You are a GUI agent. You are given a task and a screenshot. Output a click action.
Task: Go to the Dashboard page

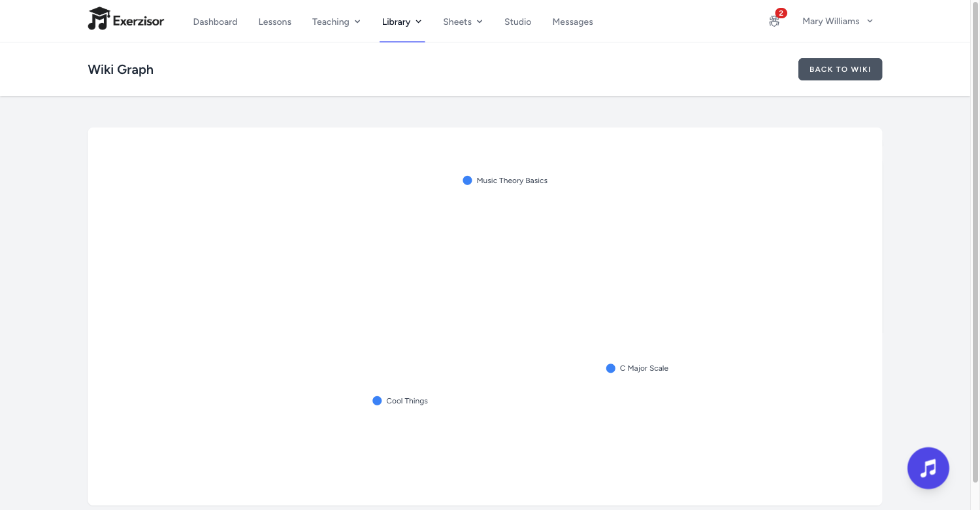(x=215, y=22)
